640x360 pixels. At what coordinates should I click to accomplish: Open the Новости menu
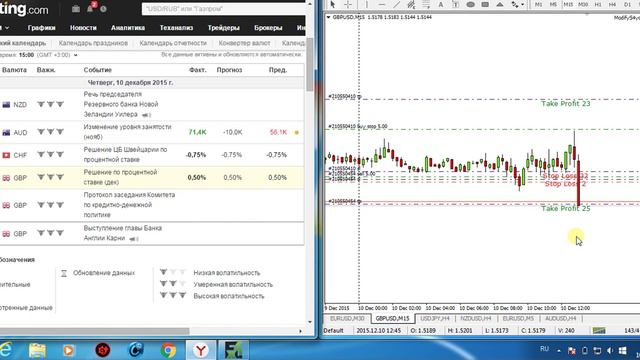tap(83, 28)
